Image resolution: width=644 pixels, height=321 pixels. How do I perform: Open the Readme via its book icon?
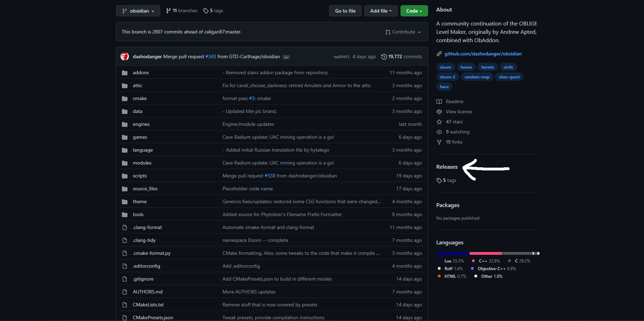click(x=440, y=101)
